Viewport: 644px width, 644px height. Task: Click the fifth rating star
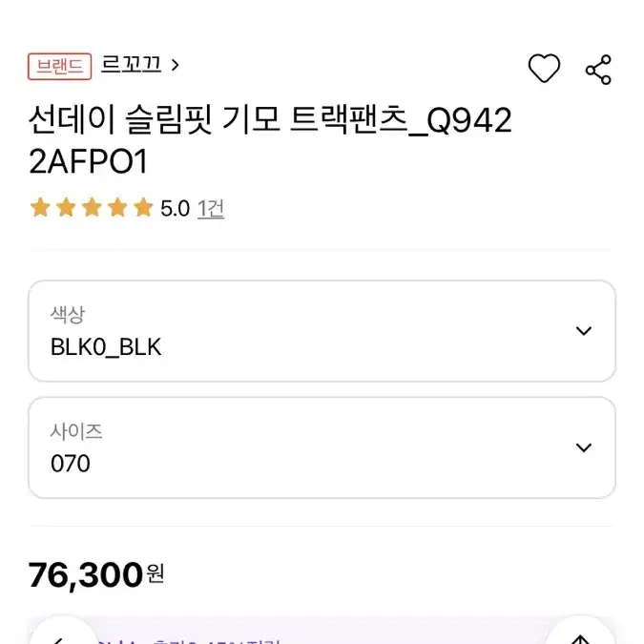[x=143, y=207]
